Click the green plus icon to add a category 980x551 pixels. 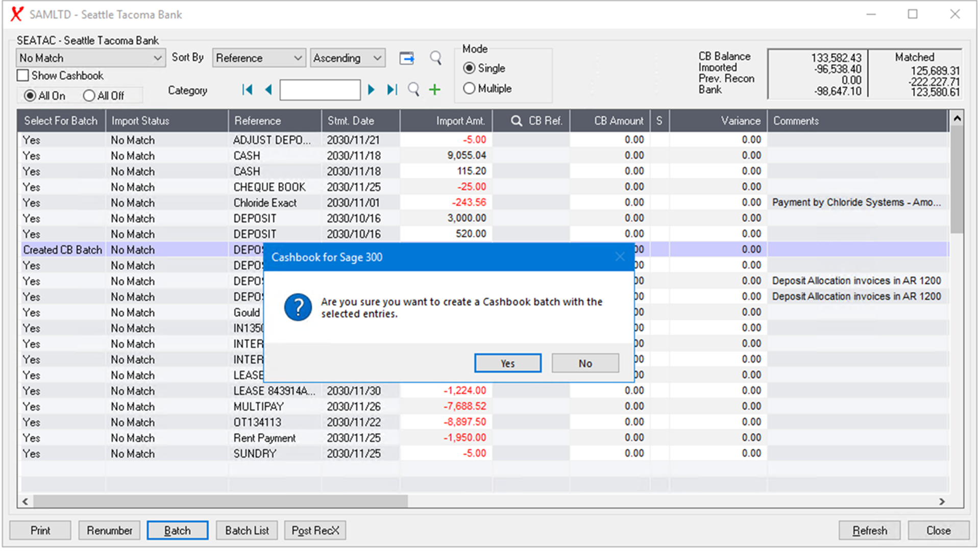click(x=434, y=90)
